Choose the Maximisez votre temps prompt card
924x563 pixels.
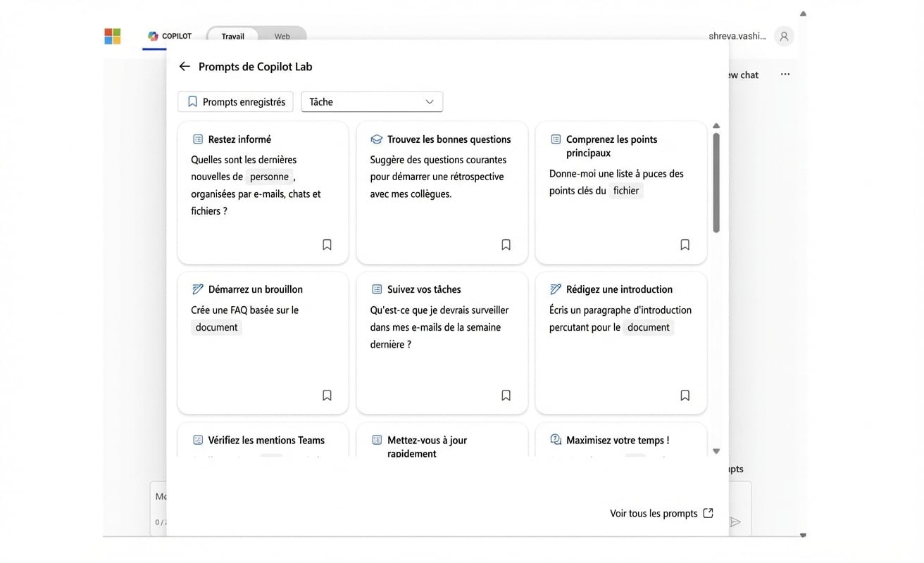(620, 441)
